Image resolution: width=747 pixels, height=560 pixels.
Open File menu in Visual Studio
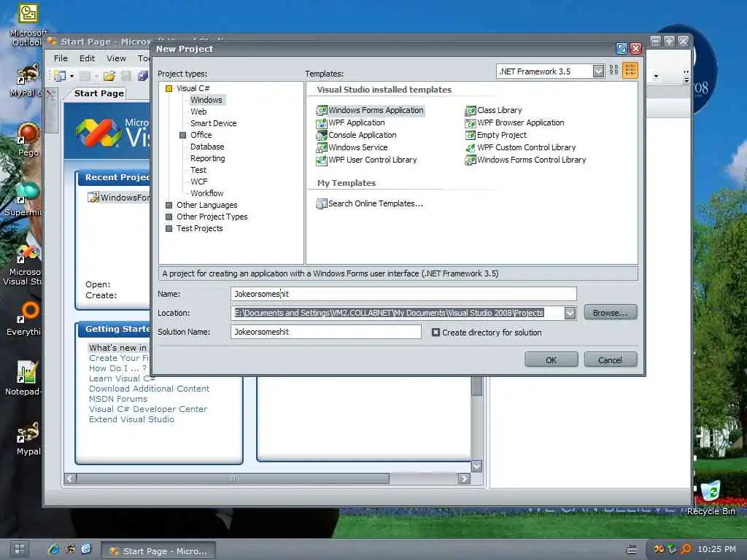[x=61, y=58]
